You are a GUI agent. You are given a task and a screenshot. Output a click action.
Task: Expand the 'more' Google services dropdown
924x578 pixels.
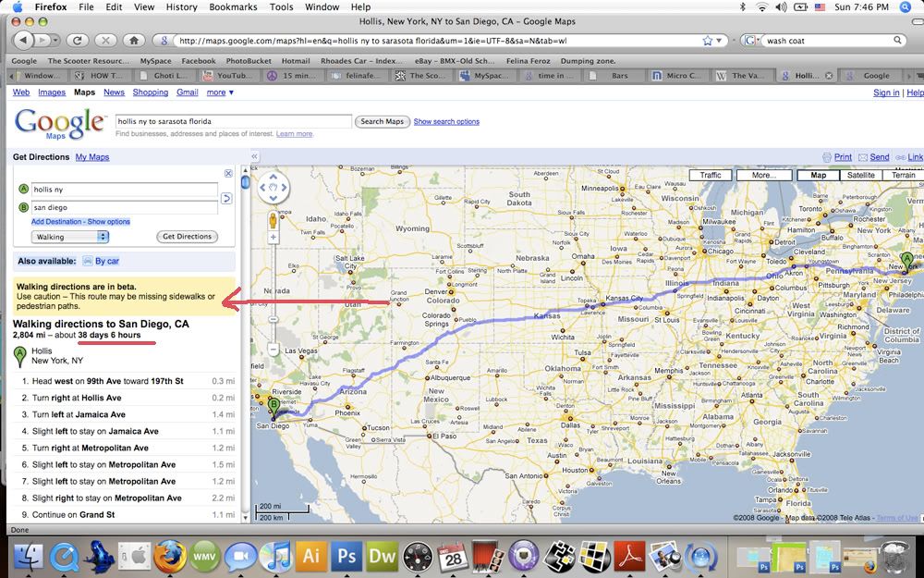pos(220,92)
